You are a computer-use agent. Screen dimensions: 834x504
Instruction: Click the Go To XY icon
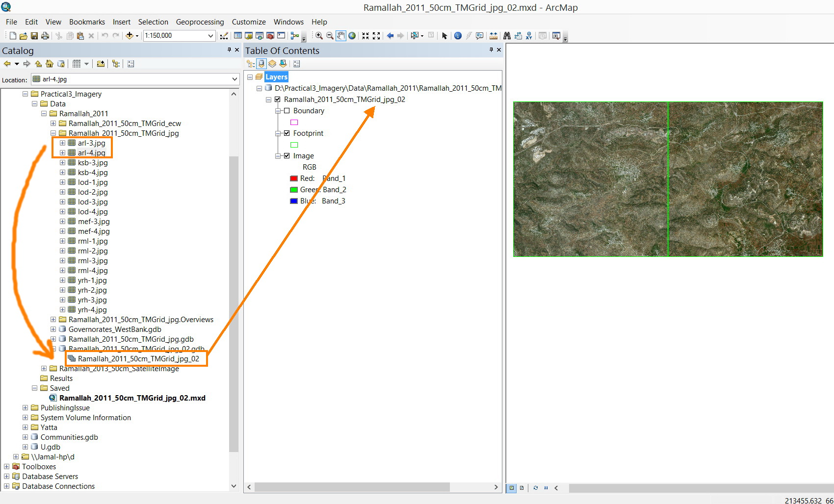[529, 36]
